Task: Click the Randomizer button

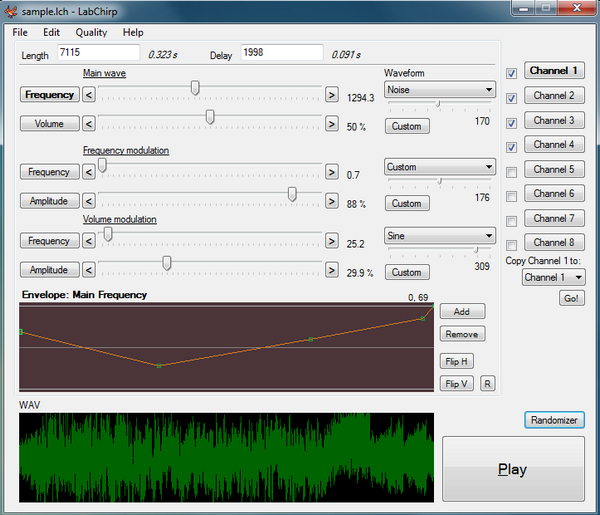Action: pos(554,420)
